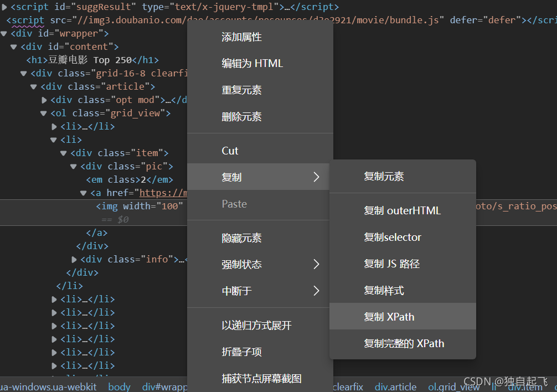Select the em class 2 line
The height and width of the screenshot is (392, 557).
tap(130, 179)
